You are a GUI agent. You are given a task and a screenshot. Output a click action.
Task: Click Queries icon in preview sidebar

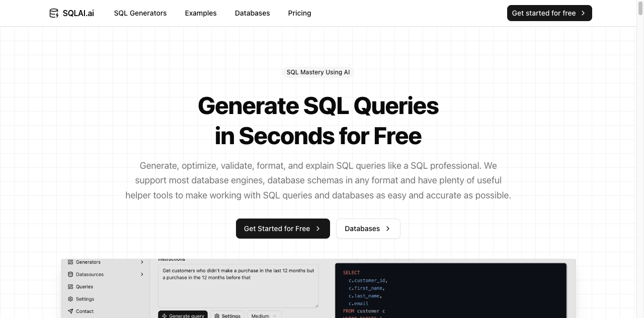click(70, 287)
